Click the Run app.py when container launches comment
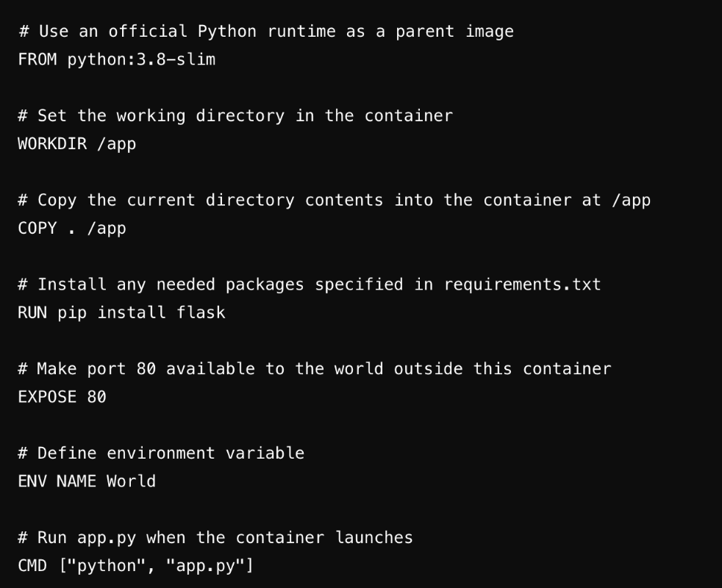Screen dimensions: 722x588 click(215, 538)
